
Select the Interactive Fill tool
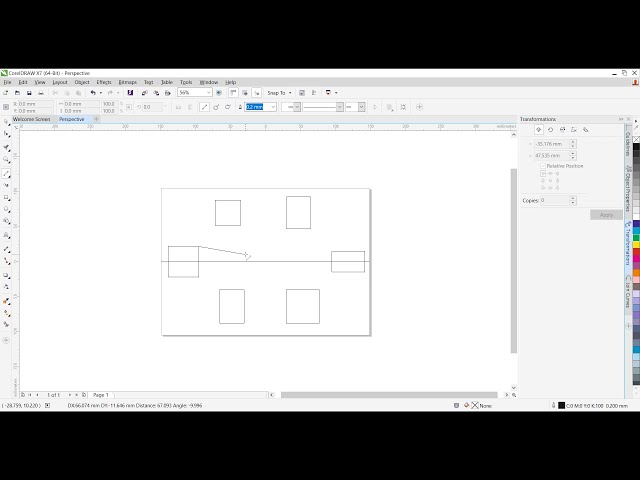tap(6, 313)
